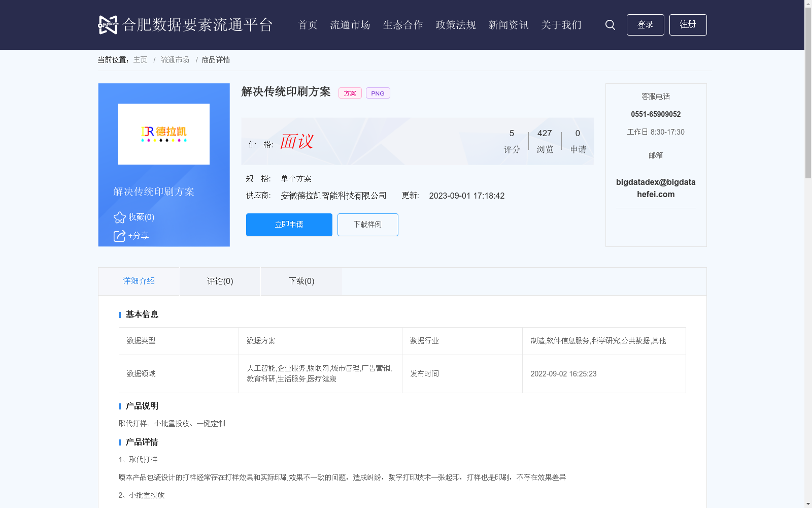Screen dimensions: 812x508
Task: Switch to the 详细介绍 tab
Action: [x=139, y=281]
